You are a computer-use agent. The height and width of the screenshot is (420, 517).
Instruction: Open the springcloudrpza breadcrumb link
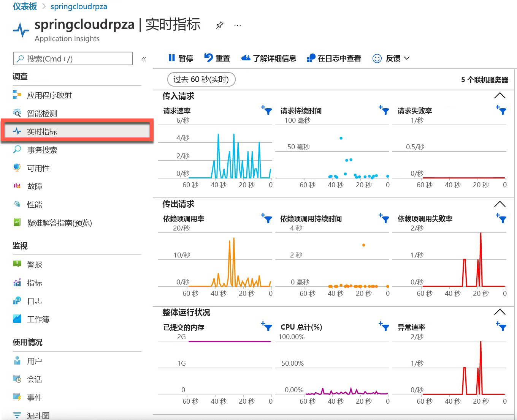[79, 6]
